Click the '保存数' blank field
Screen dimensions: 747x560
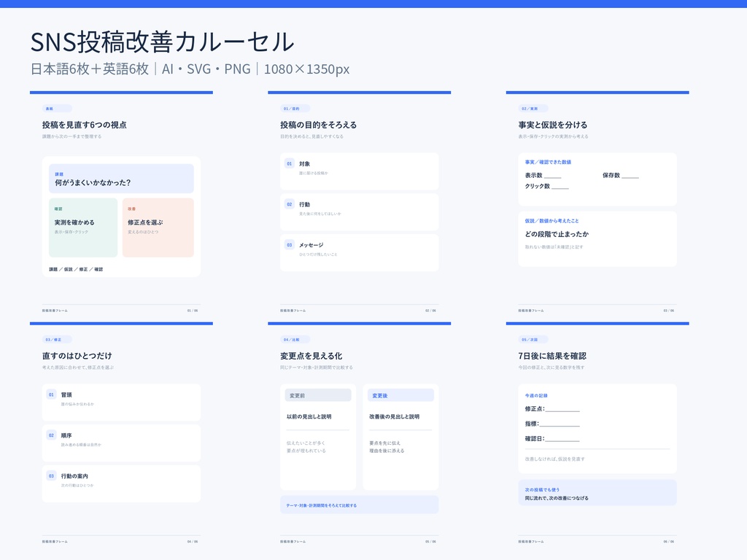pyautogui.click(x=630, y=176)
